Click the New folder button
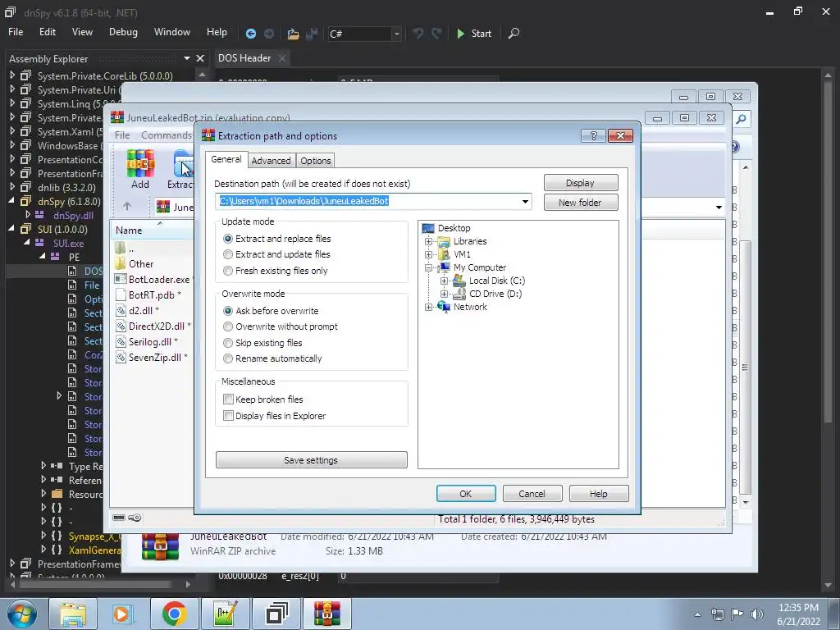The image size is (840, 630). tap(581, 203)
